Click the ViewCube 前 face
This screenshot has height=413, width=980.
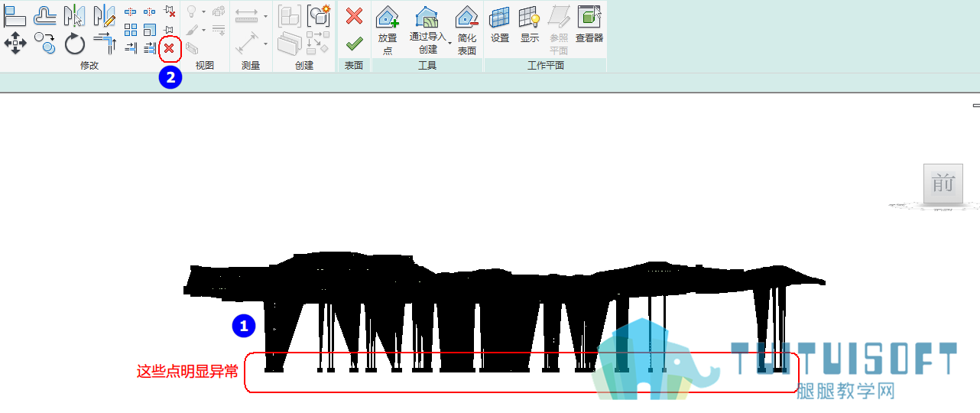coord(943,184)
